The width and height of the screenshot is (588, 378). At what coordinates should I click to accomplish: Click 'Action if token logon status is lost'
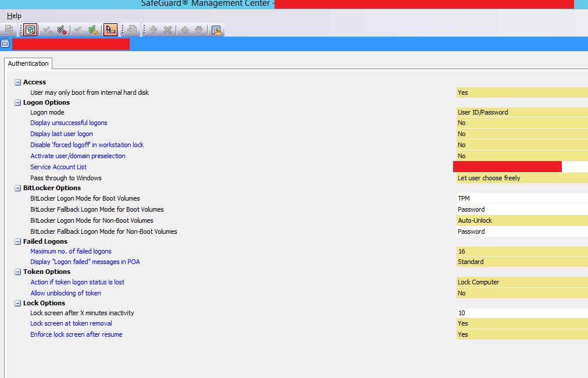click(77, 282)
